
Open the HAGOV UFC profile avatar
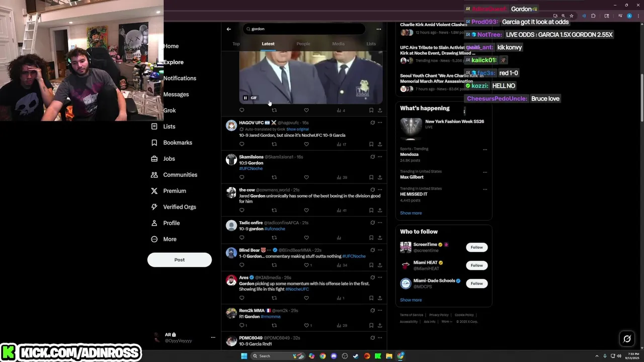coord(231,126)
